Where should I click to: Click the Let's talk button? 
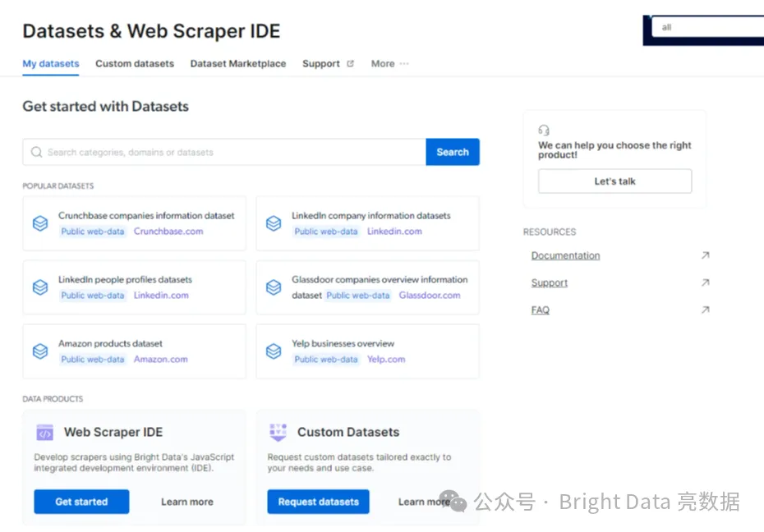click(x=614, y=181)
